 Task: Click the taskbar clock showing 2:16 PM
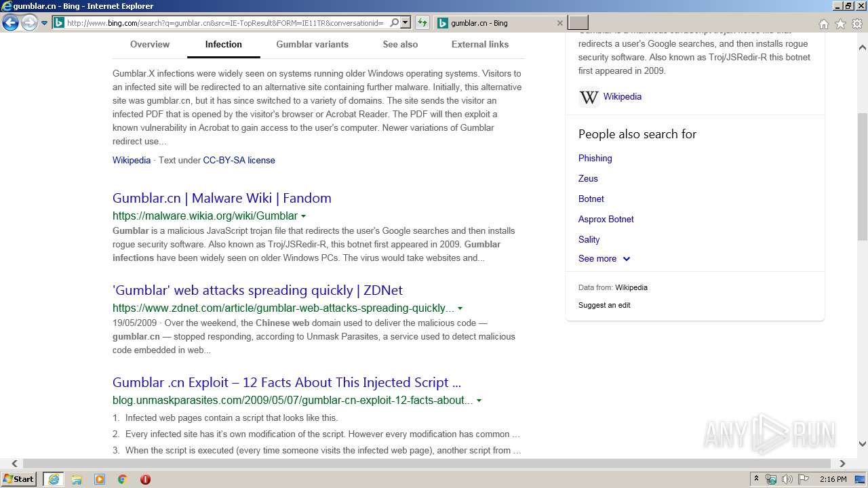coord(833,479)
